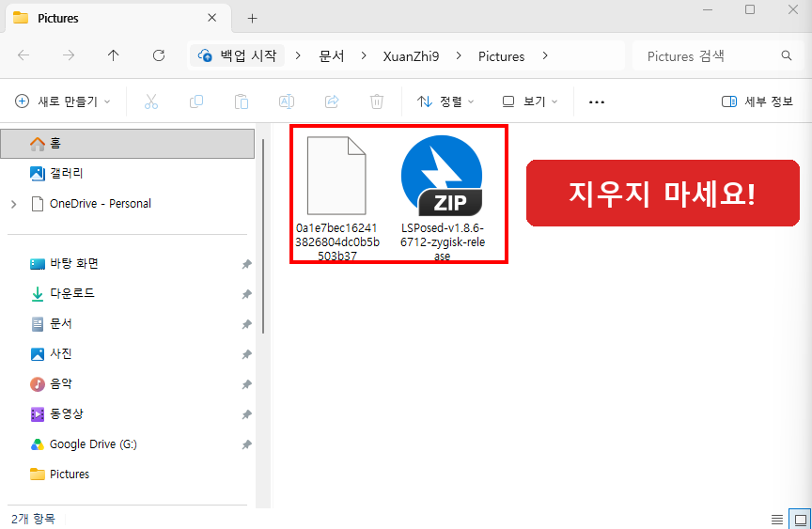This screenshot has width=812, height=529.
Task: Go up one folder level
Action: coord(114,55)
